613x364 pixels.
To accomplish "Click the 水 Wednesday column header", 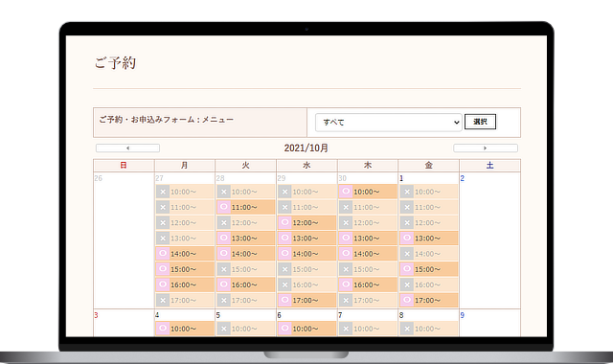I will pyautogui.click(x=306, y=166).
